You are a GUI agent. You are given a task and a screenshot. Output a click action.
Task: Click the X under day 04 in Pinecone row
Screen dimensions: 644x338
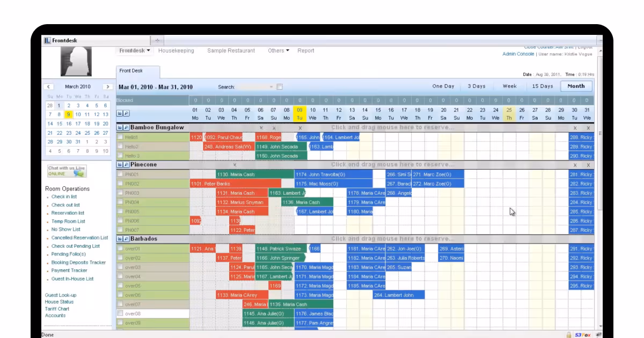(235, 165)
